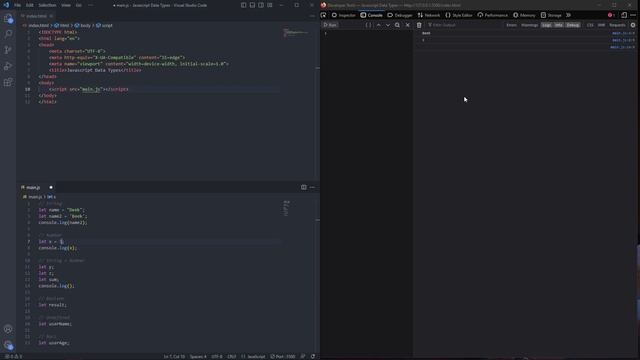Click CRLF end-of-line selector in status bar

click(x=231, y=356)
